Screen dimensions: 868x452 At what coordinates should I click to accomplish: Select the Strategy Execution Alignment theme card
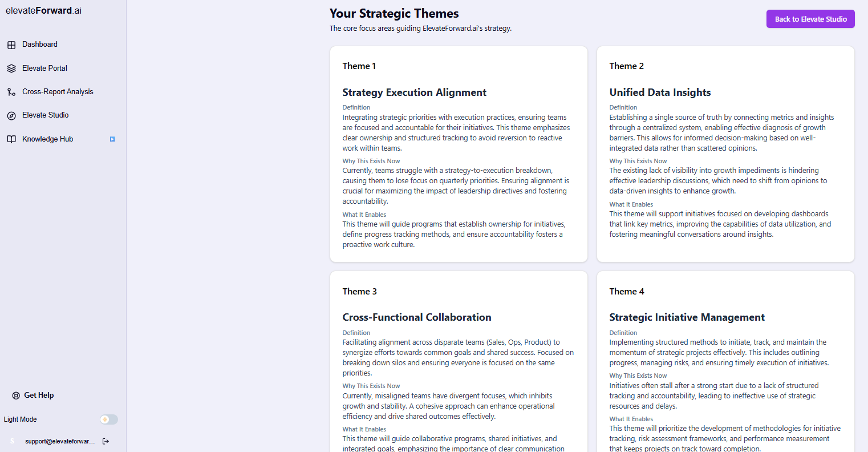click(x=459, y=154)
